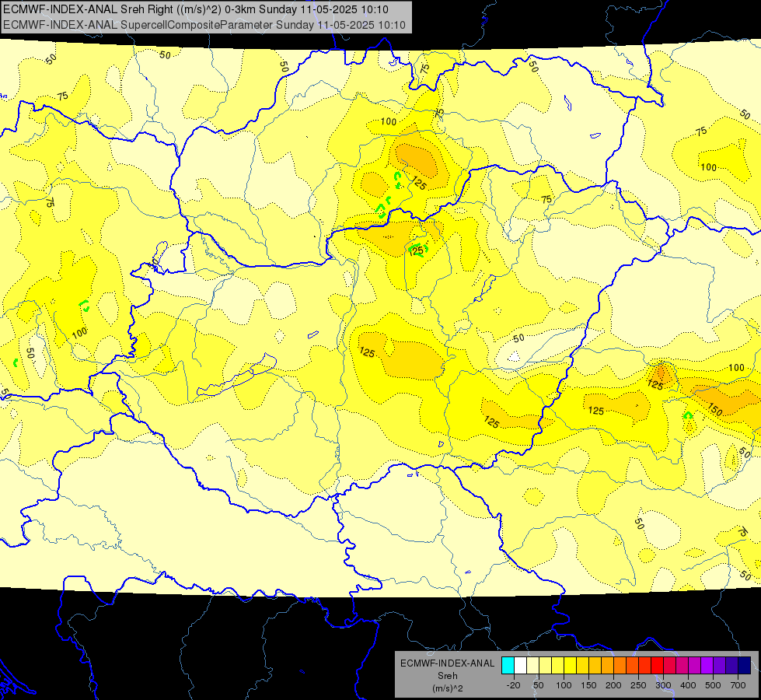Viewport: 761px width, 700px height.
Task: Click the '150' contour label on the map
Action: 715,410
